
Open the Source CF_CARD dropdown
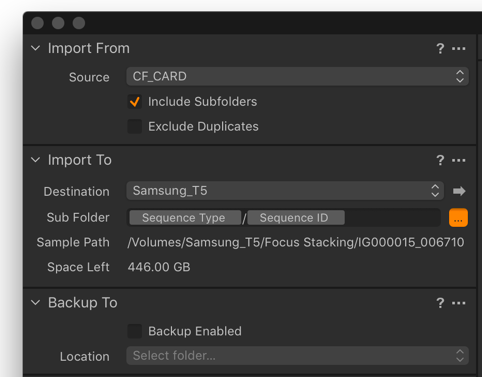(298, 76)
